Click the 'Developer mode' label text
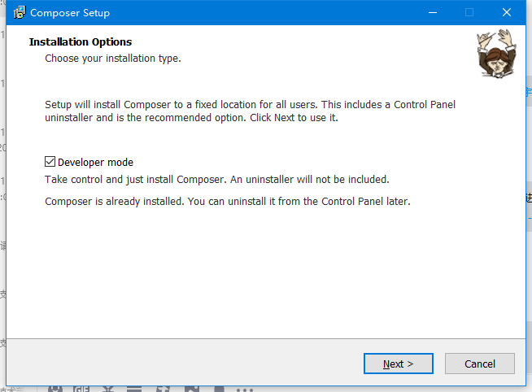The image size is (532, 392). pyautogui.click(x=95, y=163)
